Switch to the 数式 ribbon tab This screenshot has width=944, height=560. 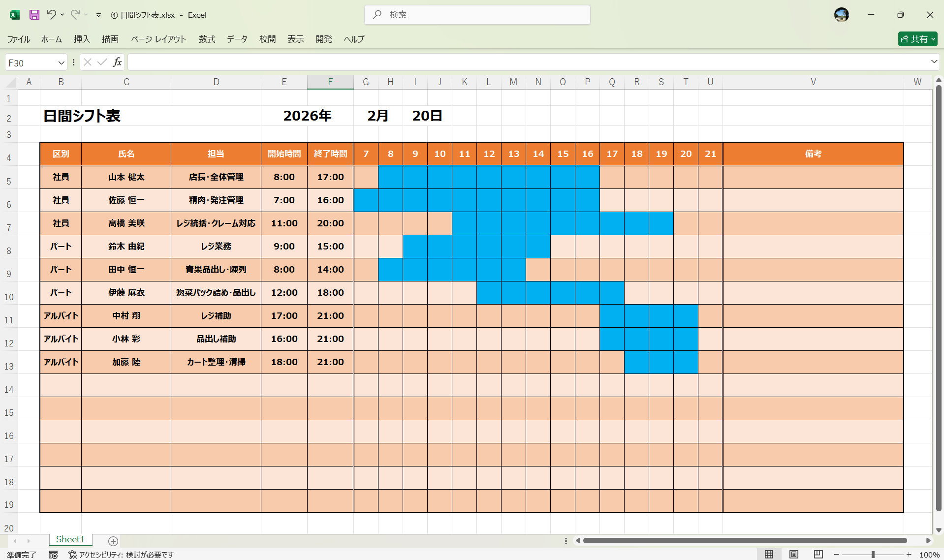click(x=206, y=39)
